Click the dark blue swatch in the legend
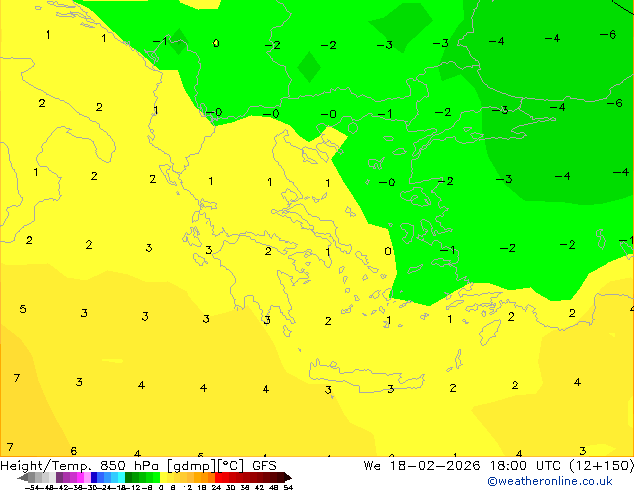 94,477
